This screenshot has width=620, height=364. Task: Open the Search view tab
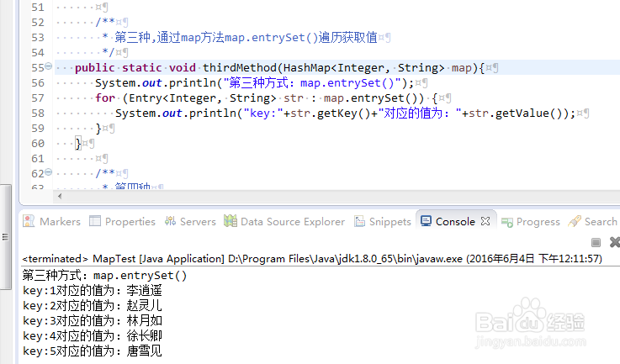tap(593, 222)
